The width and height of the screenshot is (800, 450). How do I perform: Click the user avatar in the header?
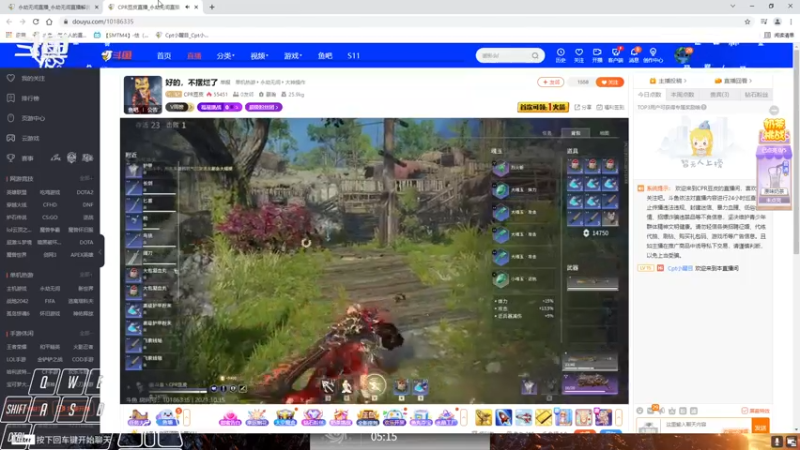[683, 55]
